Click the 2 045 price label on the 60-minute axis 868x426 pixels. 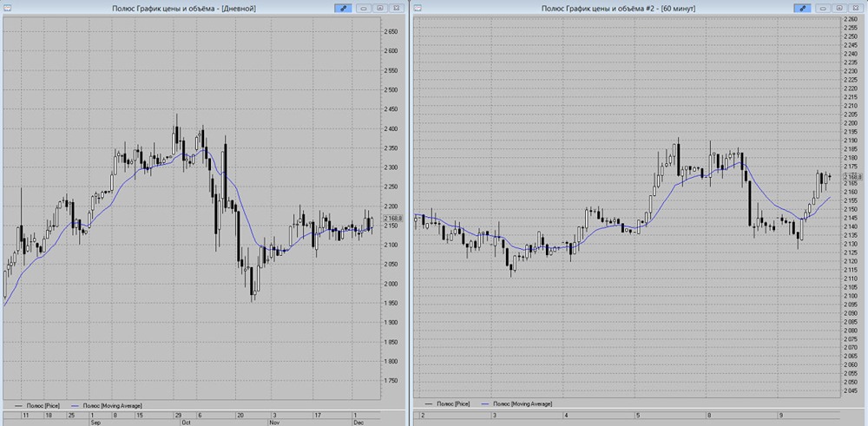click(851, 391)
